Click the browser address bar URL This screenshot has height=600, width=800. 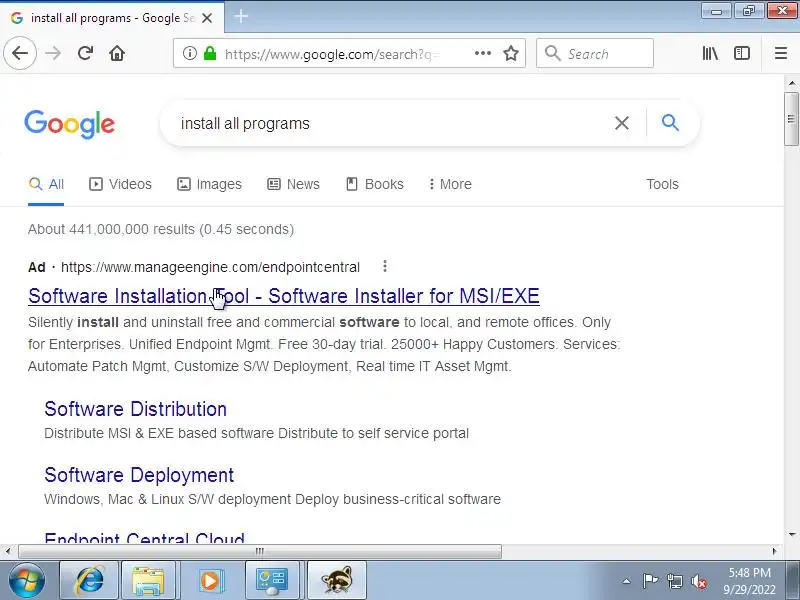coord(332,54)
